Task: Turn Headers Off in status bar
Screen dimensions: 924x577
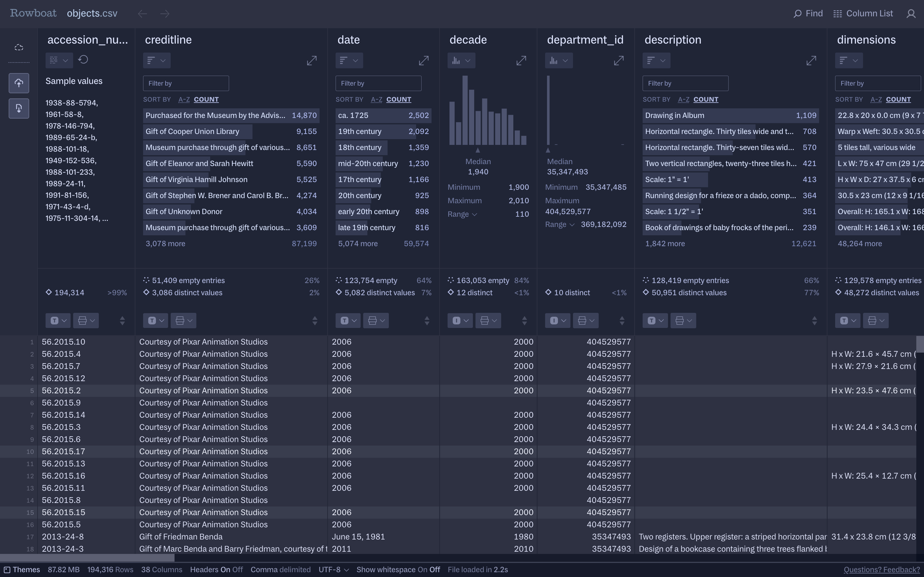Action: pos(237,570)
